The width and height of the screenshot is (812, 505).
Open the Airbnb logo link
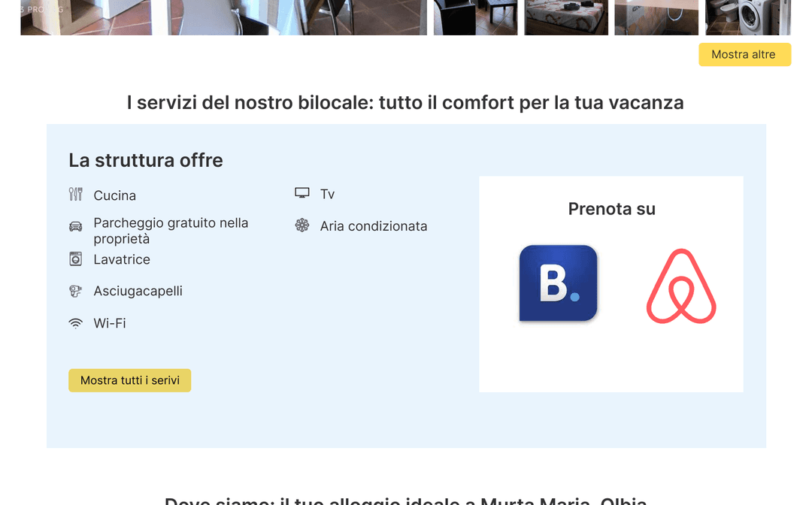pos(681,286)
